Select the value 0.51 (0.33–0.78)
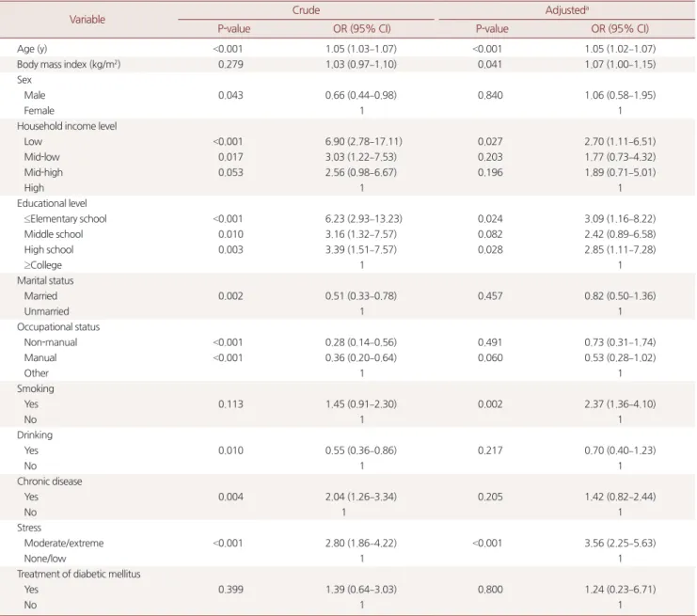Image resolution: width=697 pixels, height=616 pixels. pos(360,296)
